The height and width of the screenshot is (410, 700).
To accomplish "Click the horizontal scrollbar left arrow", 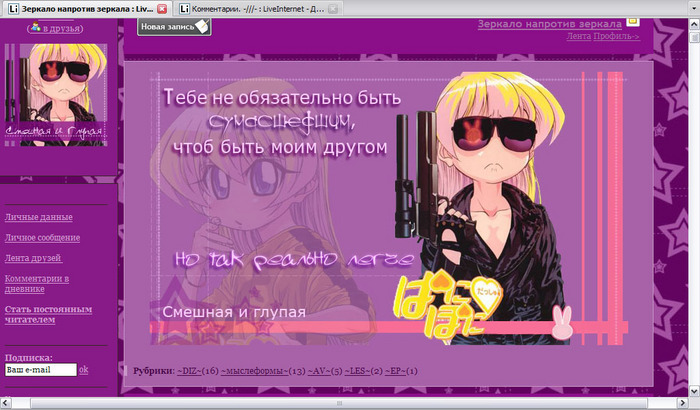I will [x=6, y=403].
